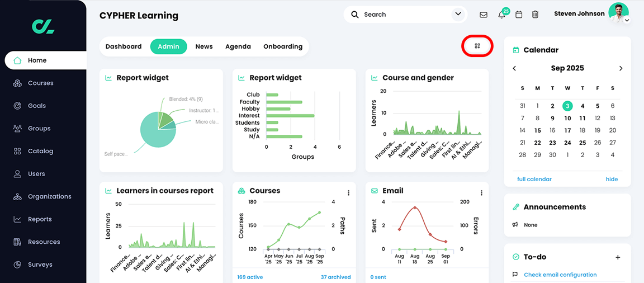This screenshot has height=283, width=644.
Task: Click the check email to-do flag icon
Action: [515, 275]
